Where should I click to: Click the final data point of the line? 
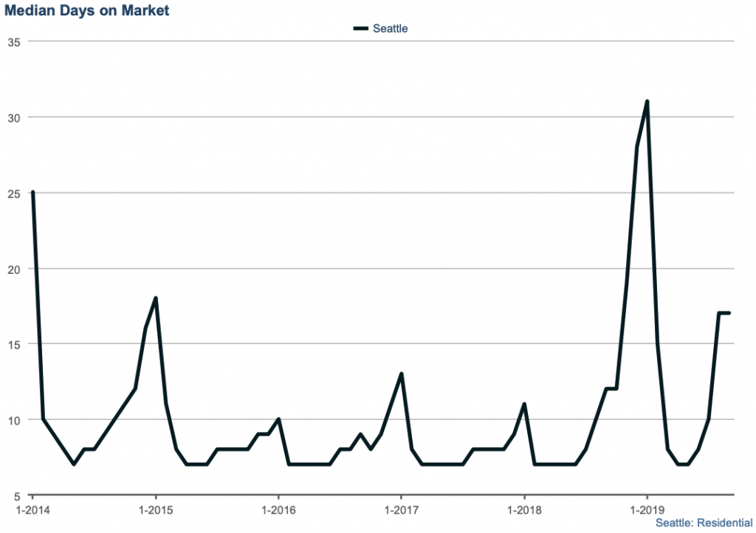coord(729,313)
